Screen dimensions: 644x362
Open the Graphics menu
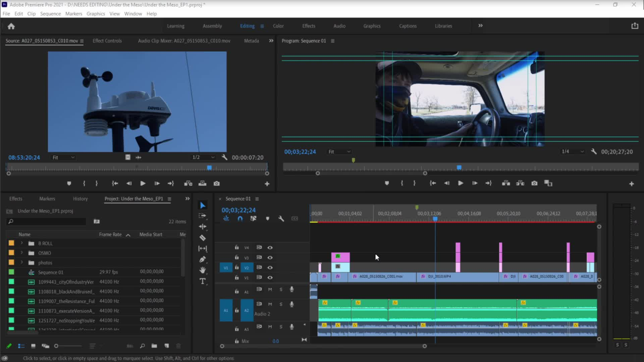[96, 14]
